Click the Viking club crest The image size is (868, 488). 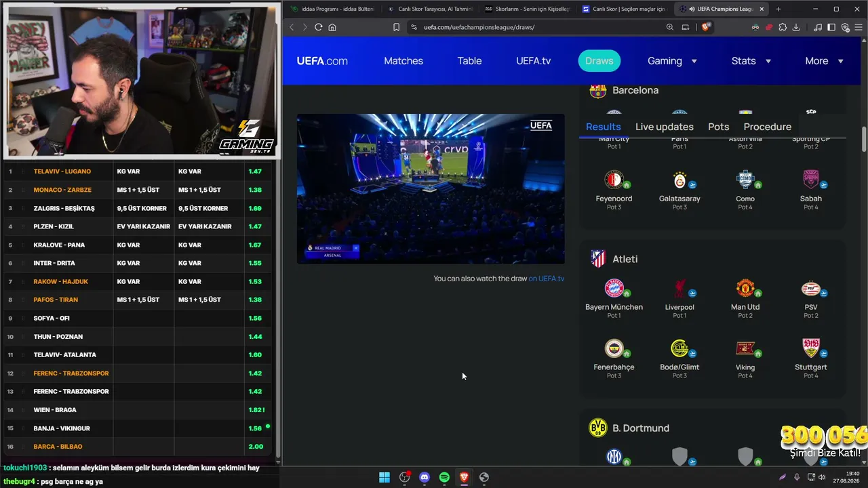pyautogui.click(x=745, y=348)
